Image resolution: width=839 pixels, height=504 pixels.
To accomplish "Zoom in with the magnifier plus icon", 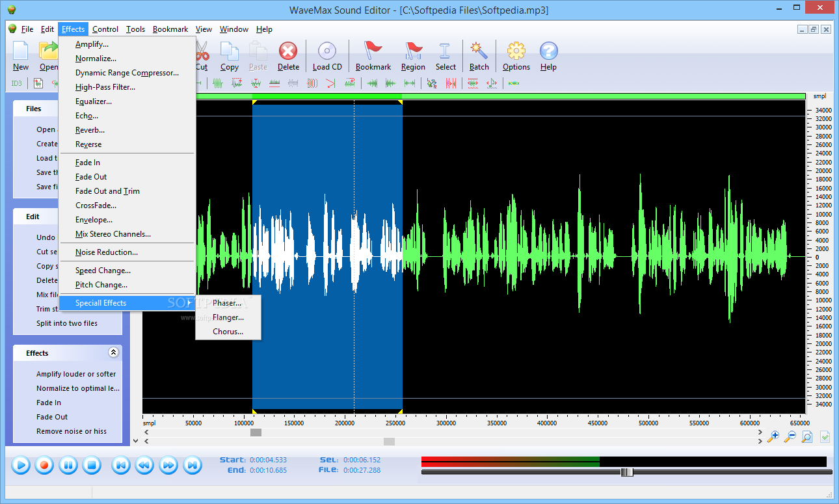I will pyautogui.click(x=773, y=437).
